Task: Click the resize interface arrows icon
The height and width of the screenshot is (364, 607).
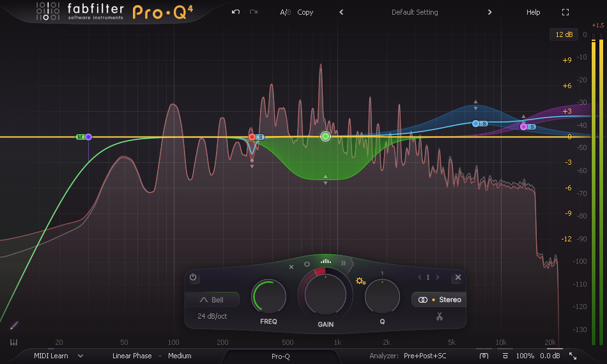Action: point(572,356)
